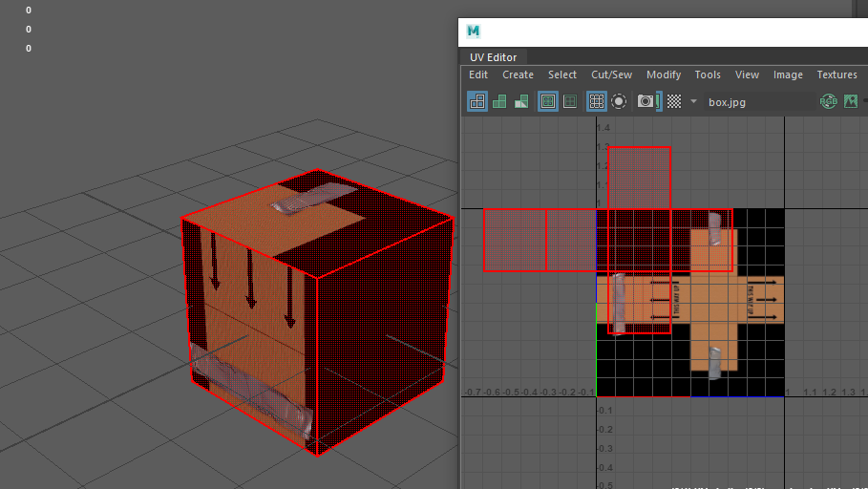
Task: Expand the Modify menu
Action: coord(664,74)
